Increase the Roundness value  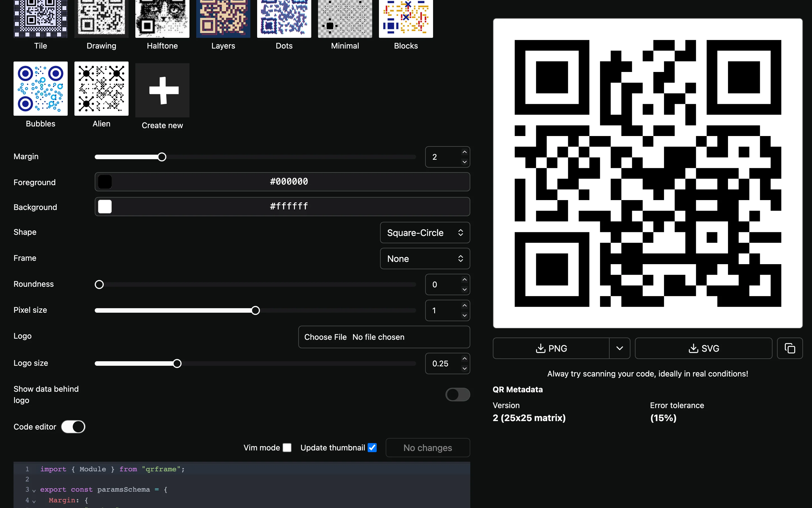[x=464, y=279]
